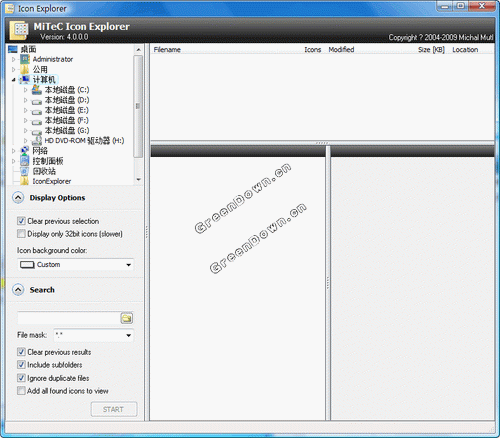Viewport: 500px width, 438px height.
Task: Toggle Ignore duplicate files checkbox
Action: (x=21, y=378)
